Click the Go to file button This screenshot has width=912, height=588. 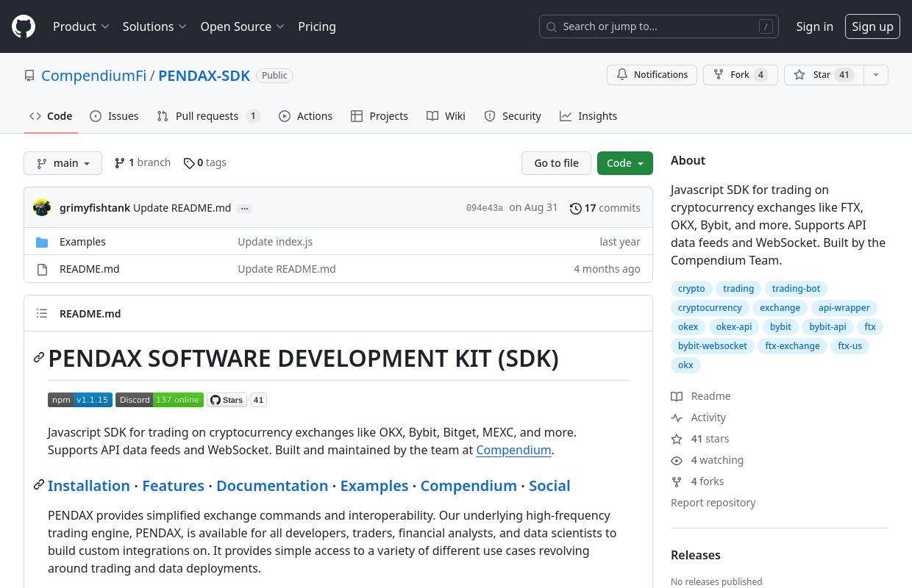[556, 163]
